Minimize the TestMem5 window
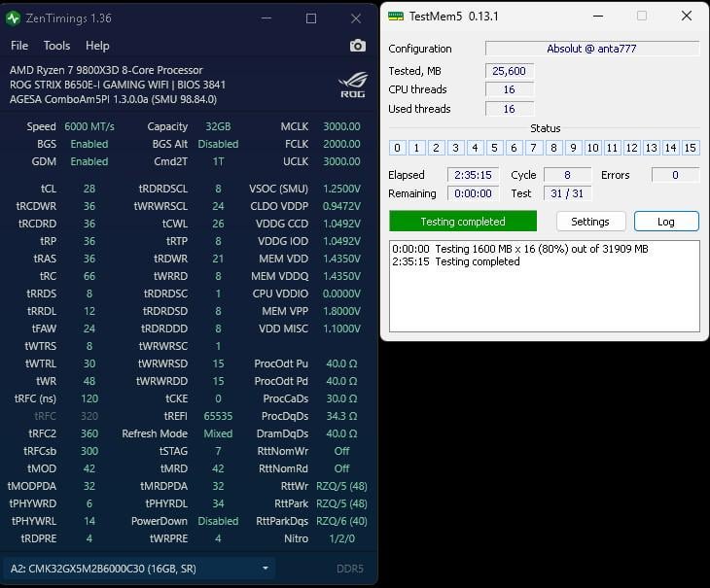Image resolution: width=710 pixels, height=588 pixels. tap(596, 17)
